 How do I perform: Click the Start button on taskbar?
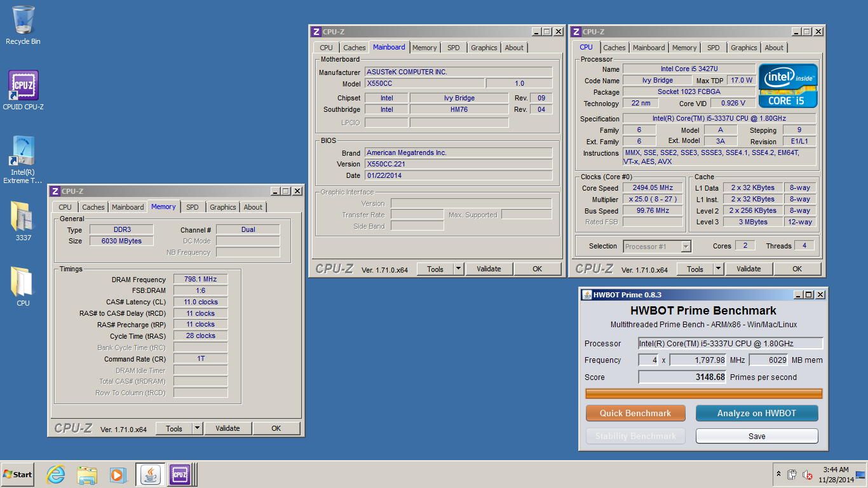[17, 474]
